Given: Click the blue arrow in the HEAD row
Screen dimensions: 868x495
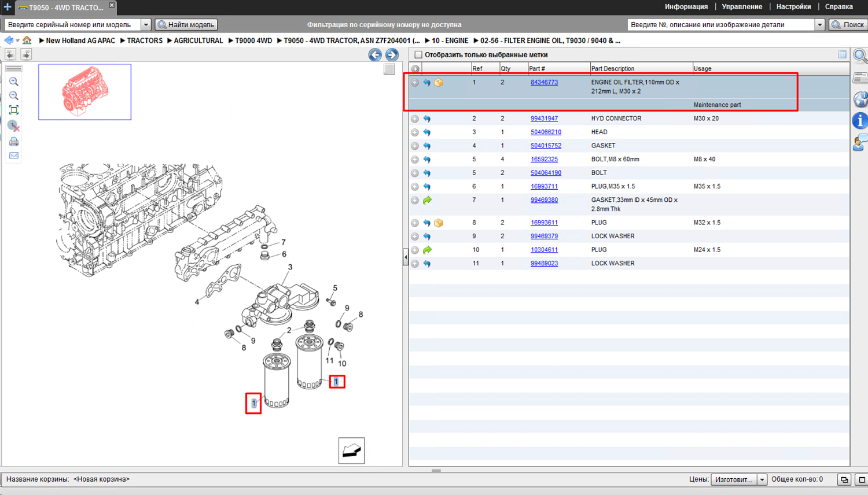Looking at the screenshot, I should click(427, 132).
